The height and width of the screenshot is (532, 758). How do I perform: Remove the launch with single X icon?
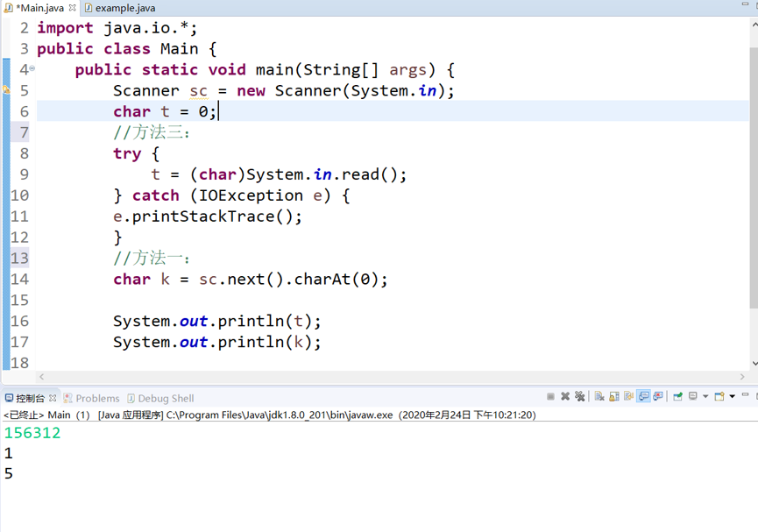pyautogui.click(x=565, y=396)
